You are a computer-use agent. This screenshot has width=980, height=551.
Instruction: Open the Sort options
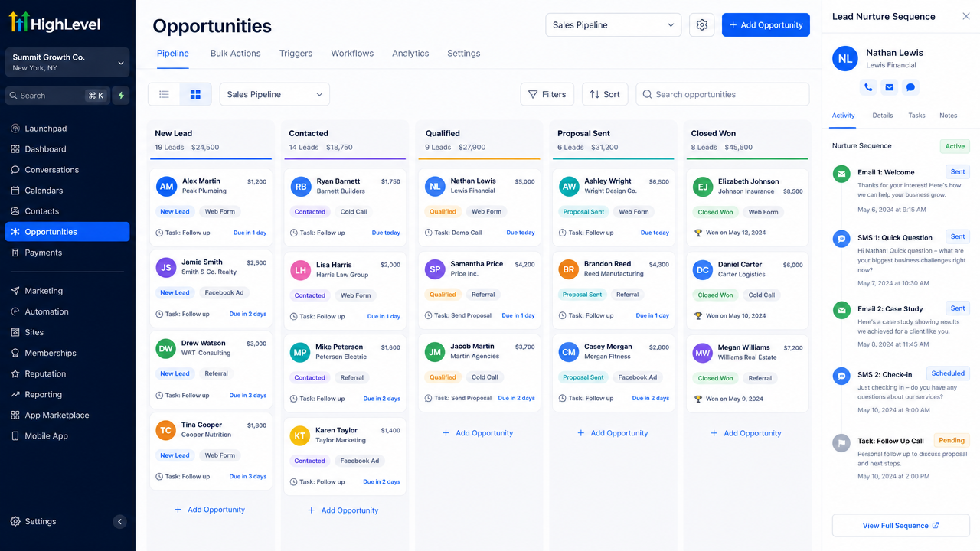[x=605, y=94]
